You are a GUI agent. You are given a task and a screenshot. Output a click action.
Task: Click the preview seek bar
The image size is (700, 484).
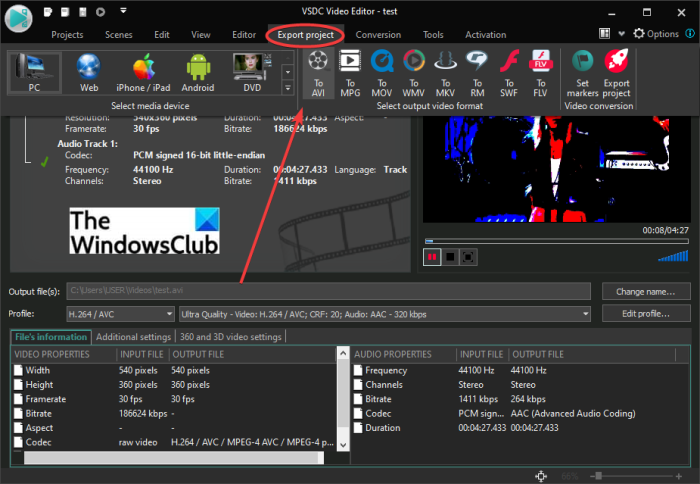coord(556,241)
